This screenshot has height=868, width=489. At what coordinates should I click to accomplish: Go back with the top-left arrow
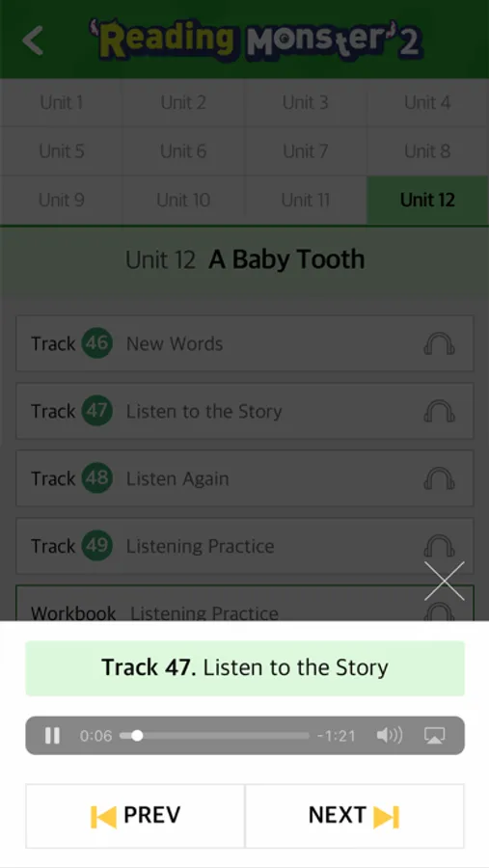coord(32,40)
